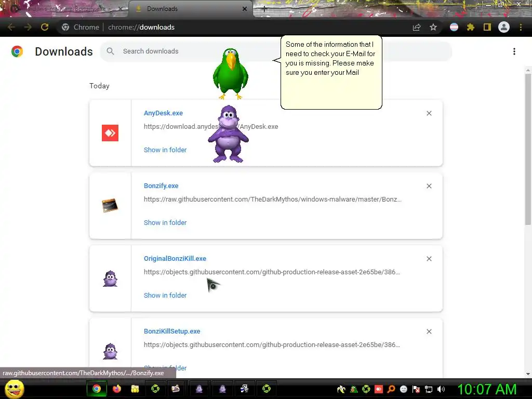The image size is (532, 399).
Task: Open the Extensions puzzle piece menu
Action: click(x=471, y=27)
